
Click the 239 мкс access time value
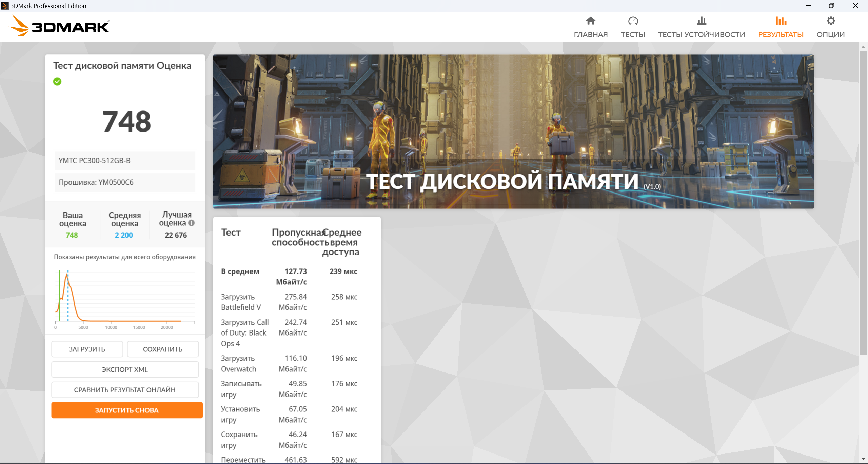(x=343, y=271)
